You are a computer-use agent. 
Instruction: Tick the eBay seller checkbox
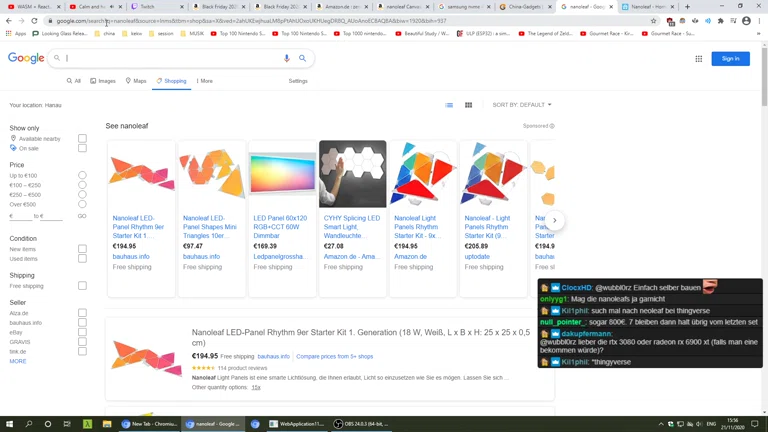82,332
